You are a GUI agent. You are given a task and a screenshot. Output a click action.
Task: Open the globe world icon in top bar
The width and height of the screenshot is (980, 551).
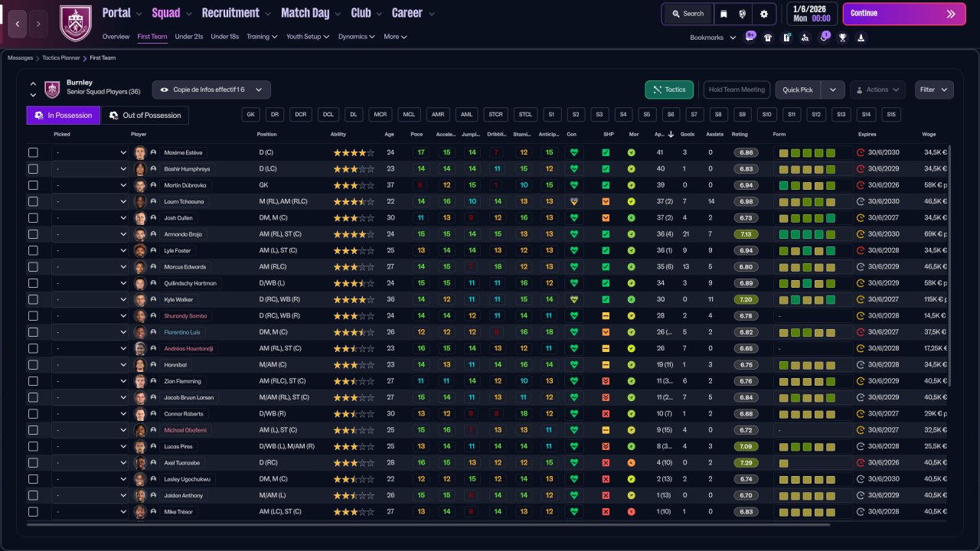pos(743,14)
